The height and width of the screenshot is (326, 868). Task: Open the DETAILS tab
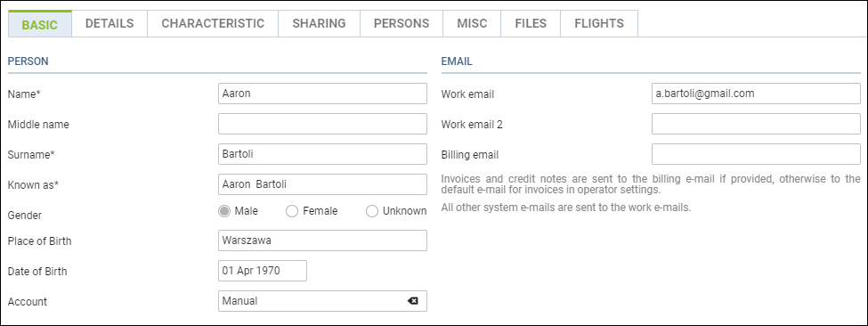point(110,24)
